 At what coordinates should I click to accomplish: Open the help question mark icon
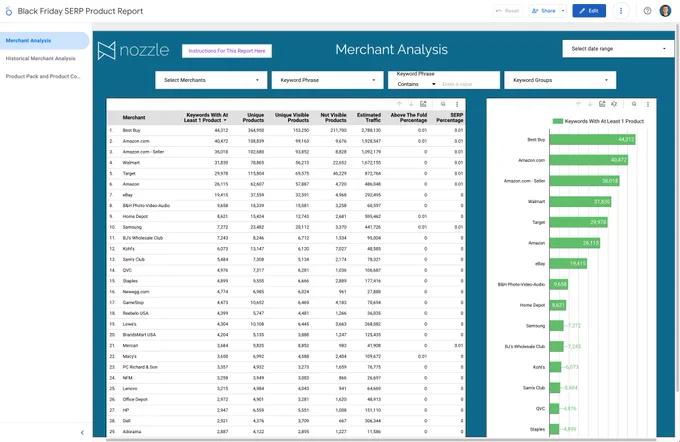[647, 11]
